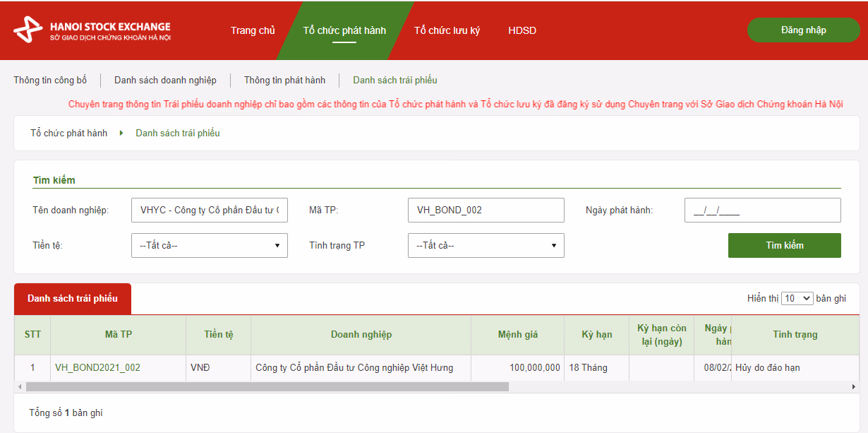Expand the Tình trạng TP dropdown
Image resolution: width=868 pixels, height=433 pixels.
click(x=486, y=245)
